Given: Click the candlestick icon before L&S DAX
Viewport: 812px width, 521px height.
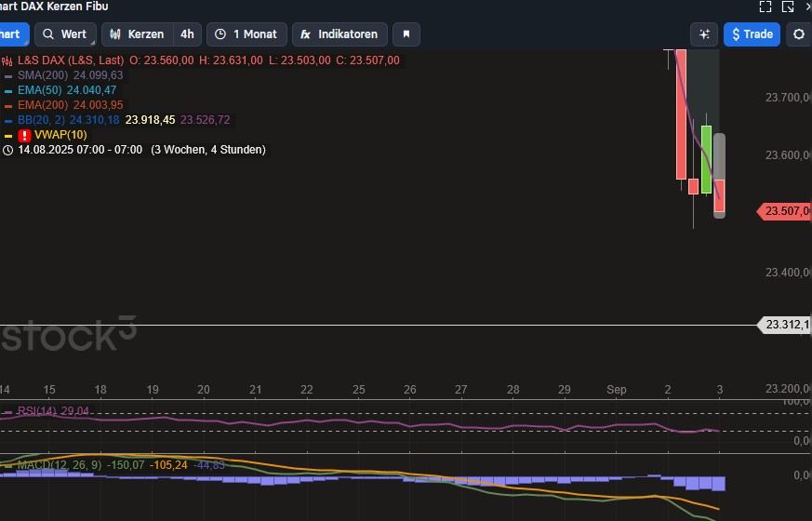Looking at the screenshot, I should pos(7,61).
